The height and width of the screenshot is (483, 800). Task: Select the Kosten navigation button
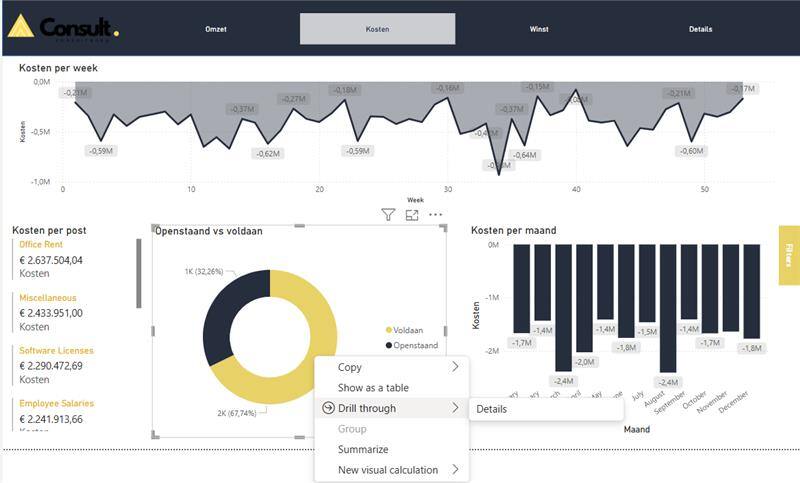[x=377, y=29]
